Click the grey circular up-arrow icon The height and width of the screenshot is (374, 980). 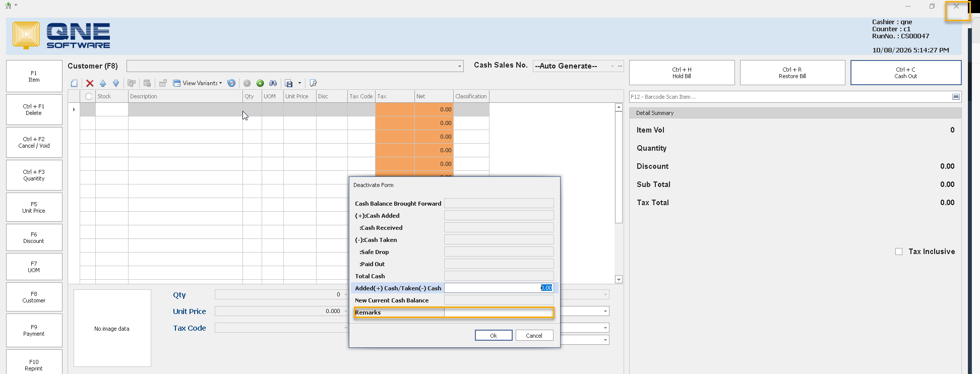(247, 83)
